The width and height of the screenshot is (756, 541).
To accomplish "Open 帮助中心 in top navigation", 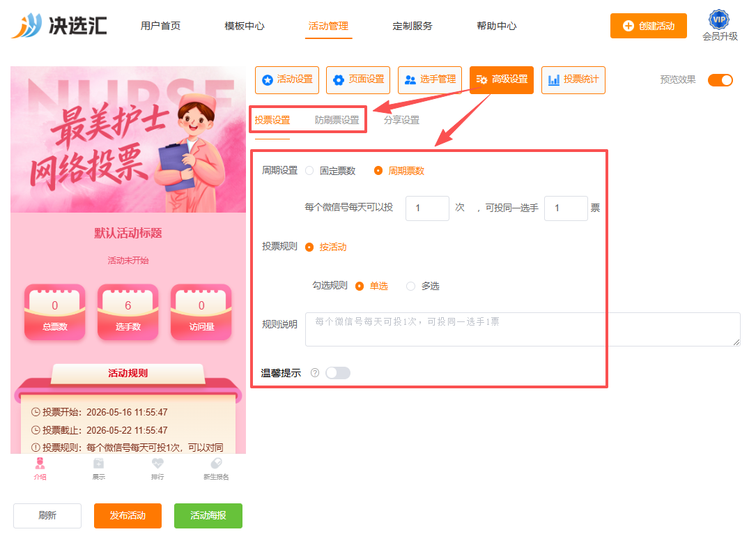I will (x=497, y=26).
